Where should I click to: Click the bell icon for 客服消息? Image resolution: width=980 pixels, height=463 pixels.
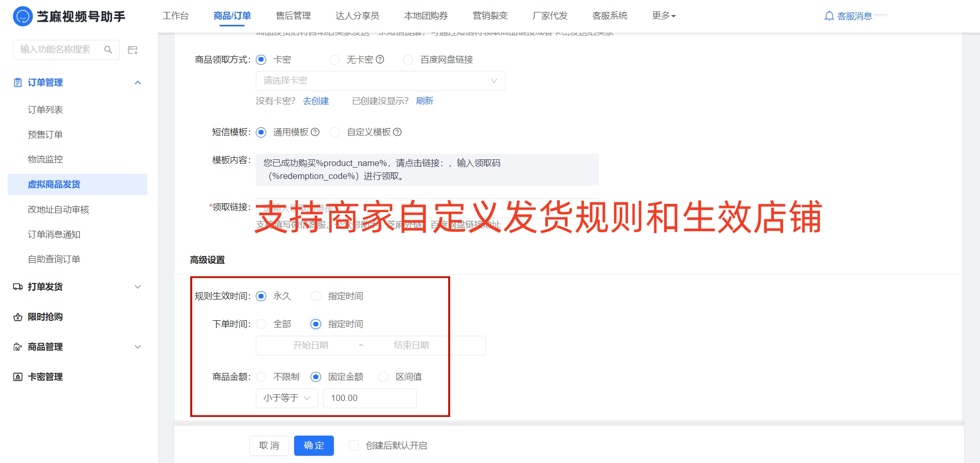tap(829, 16)
